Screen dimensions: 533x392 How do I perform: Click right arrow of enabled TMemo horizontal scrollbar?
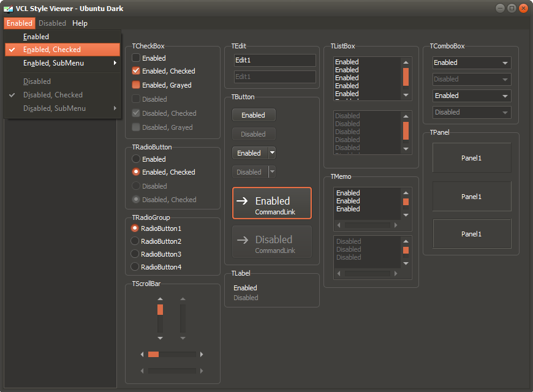click(396, 225)
